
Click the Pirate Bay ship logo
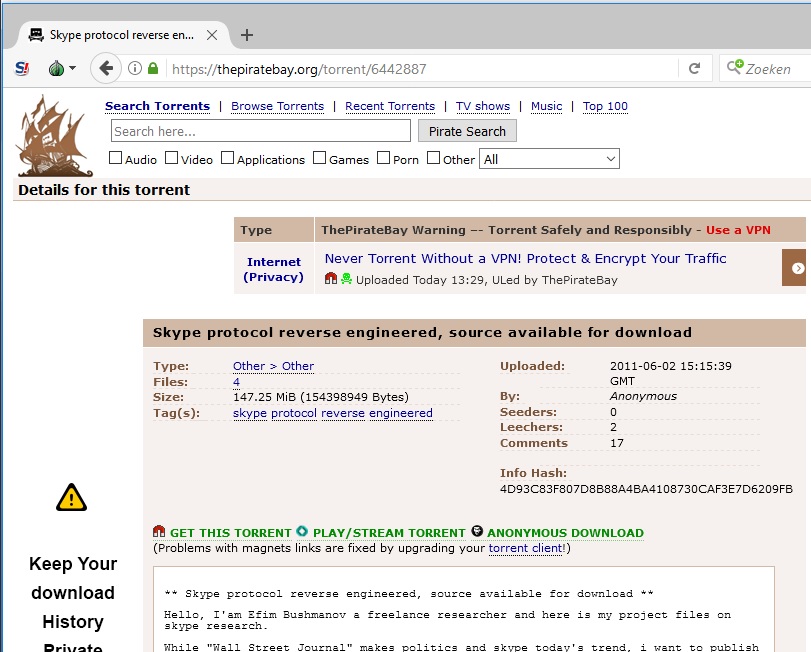pos(53,137)
